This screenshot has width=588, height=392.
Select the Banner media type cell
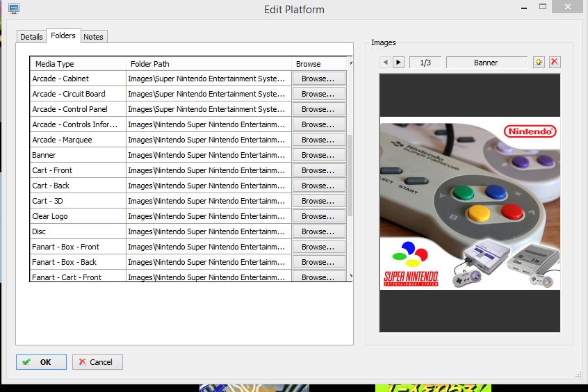tap(78, 155)
